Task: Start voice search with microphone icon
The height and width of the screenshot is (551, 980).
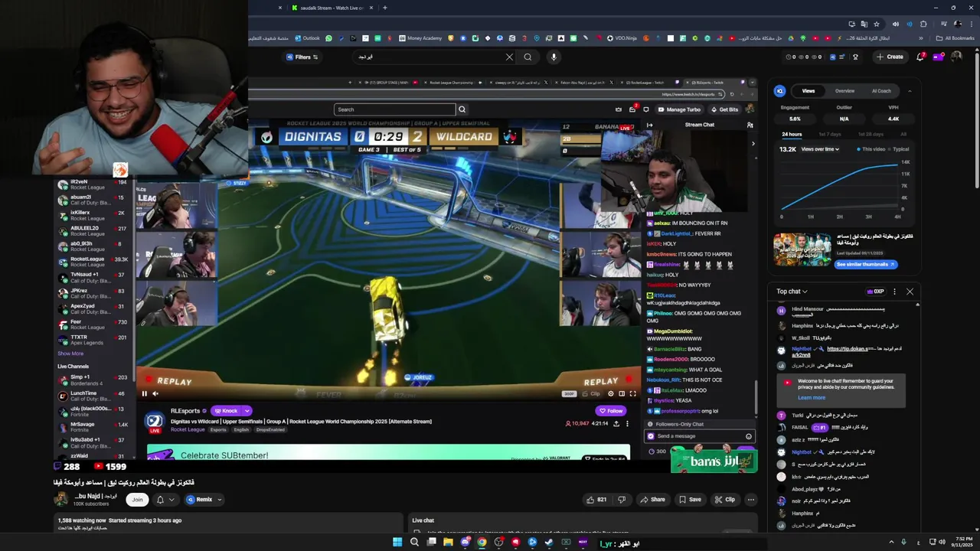Action: (554, 57)
